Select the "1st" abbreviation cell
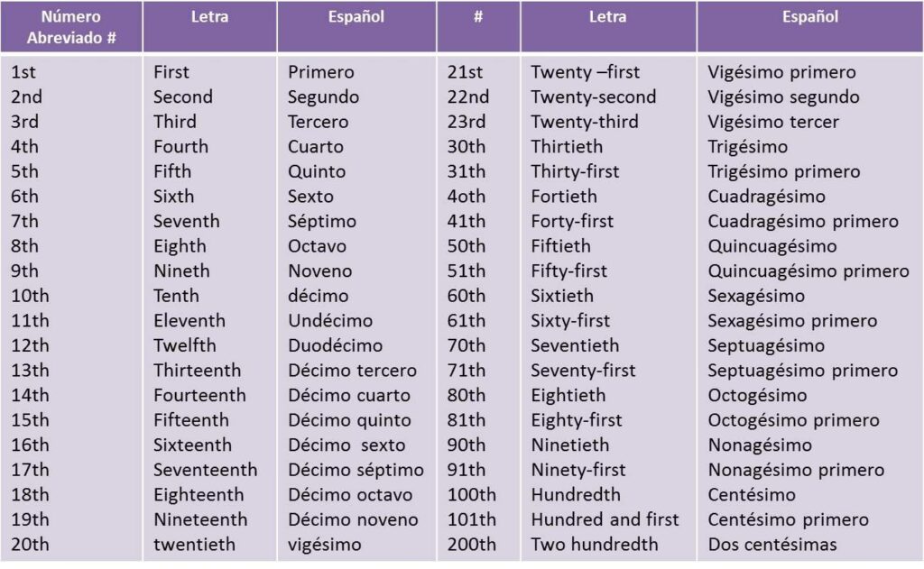This screenshot has width=924, height=569. point(24,72)
